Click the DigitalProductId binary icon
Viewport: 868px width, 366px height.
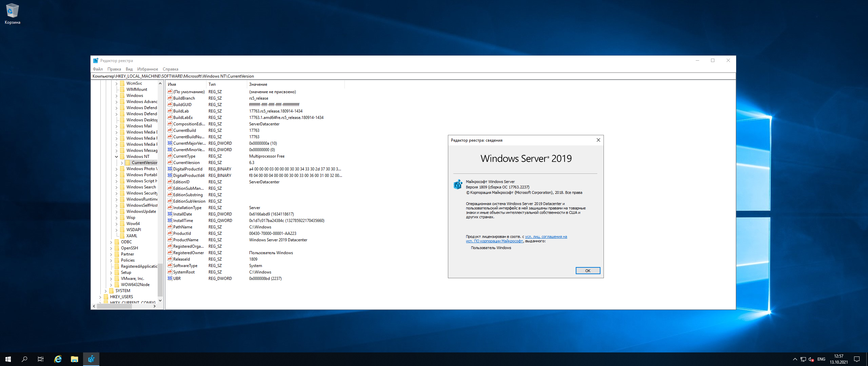(x=170, y=169)
